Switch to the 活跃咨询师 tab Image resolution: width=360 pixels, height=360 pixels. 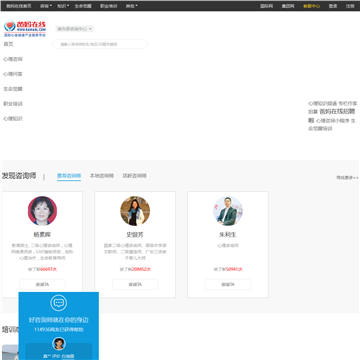tap(134, 176)
